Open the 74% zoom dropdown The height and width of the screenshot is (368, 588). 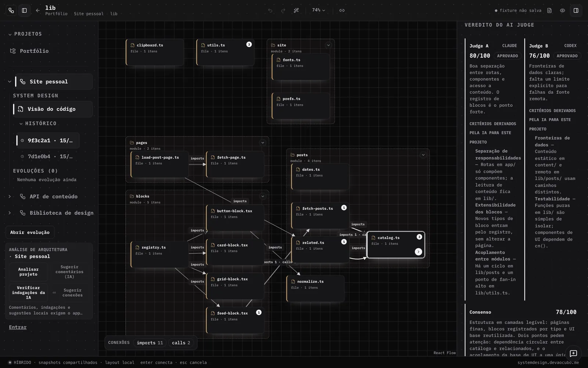pyautogui.click(x=318, y=10)
